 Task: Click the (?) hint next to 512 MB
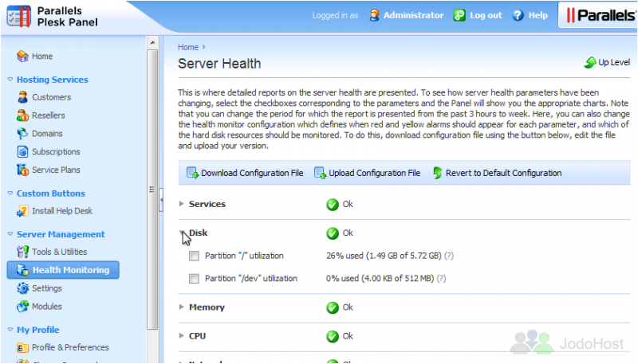(442, 279)
